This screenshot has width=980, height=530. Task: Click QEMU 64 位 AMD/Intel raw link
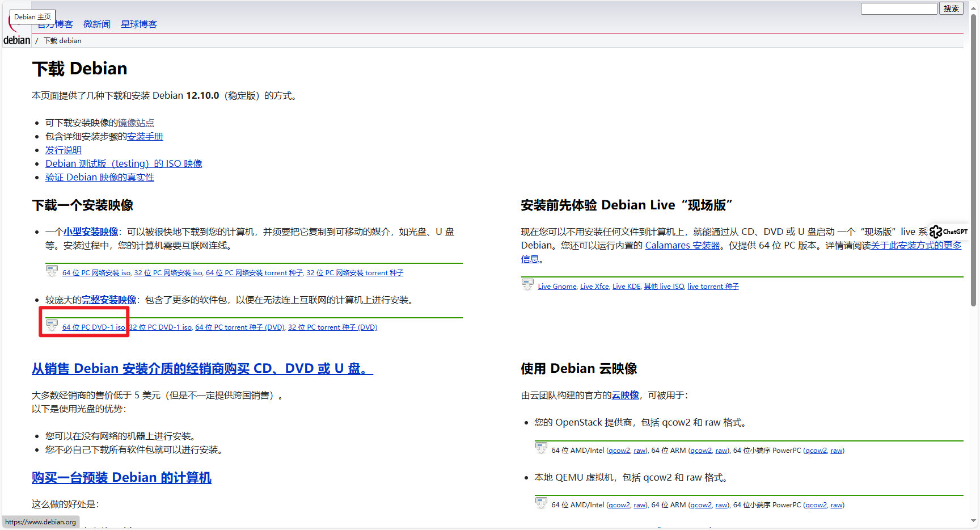pos(640,505)
